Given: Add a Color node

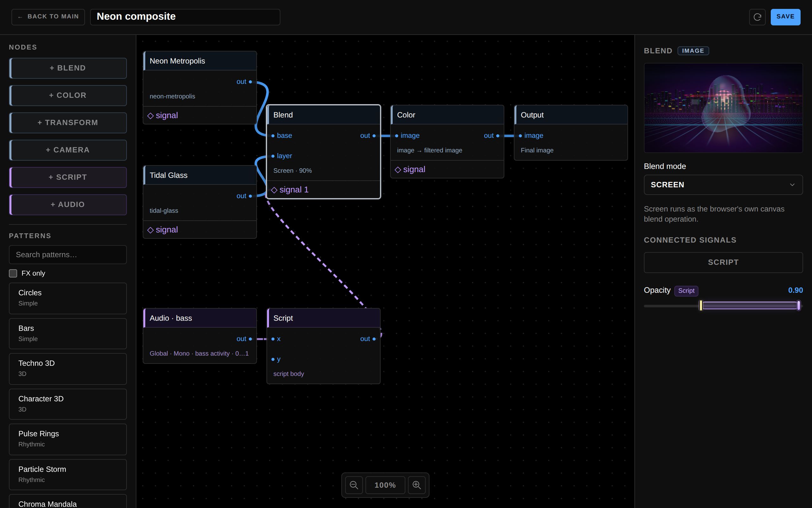Looking at the screenshot, I should (68, 96).
